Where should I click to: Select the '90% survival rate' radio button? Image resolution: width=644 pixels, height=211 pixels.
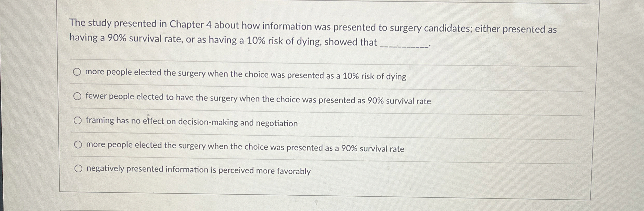(x=78, y=144)
